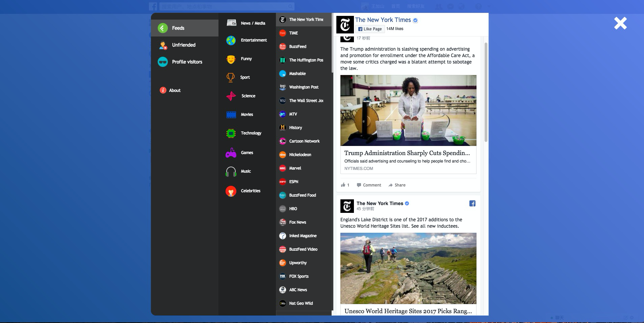Click the Entertainment globe icon
Image resolution: width=644 pixels, height=323 pixels.
click(231, 40)
